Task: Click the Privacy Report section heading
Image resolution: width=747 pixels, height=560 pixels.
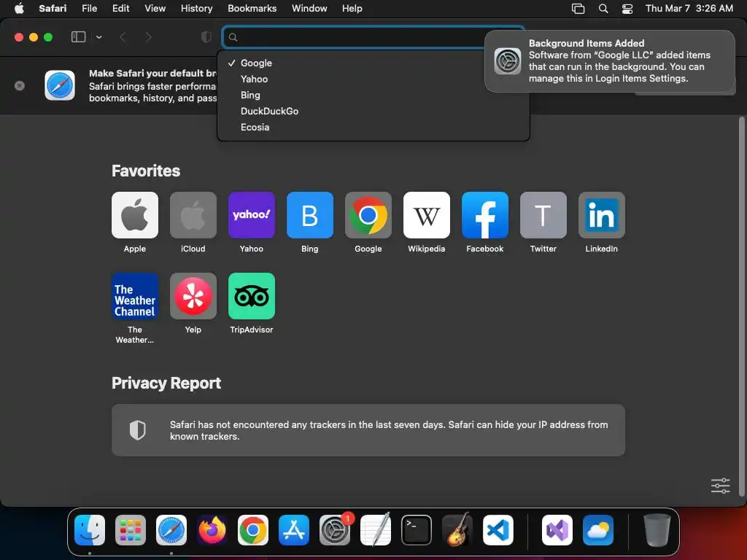Action: point(166,383)
